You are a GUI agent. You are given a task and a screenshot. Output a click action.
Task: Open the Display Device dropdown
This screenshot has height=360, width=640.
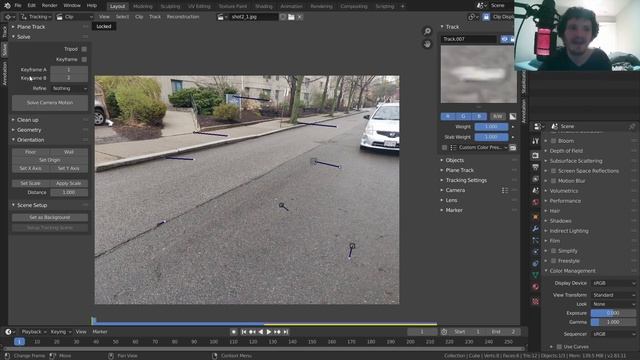pyautogui.click(x=613, y=283)
